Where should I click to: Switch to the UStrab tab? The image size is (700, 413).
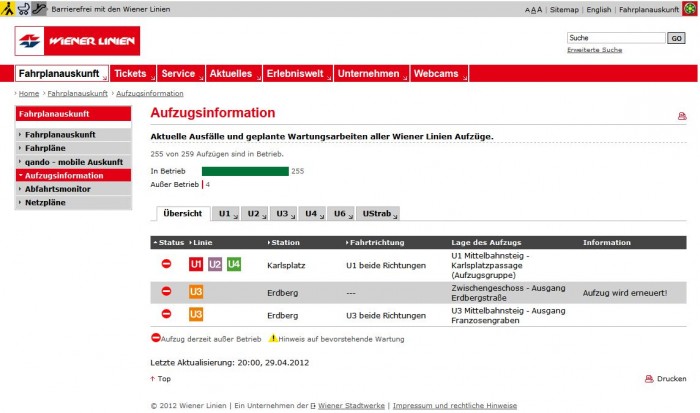click(378, 214)
